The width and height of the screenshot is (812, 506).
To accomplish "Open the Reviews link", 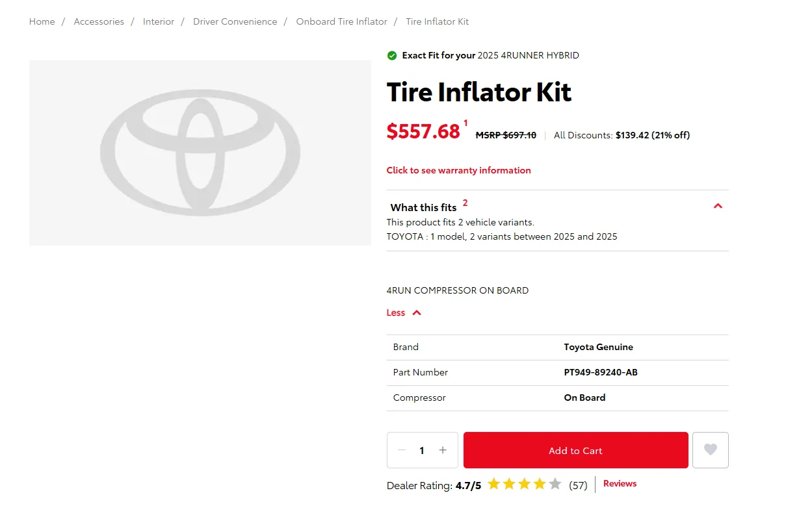I will 619,483.
